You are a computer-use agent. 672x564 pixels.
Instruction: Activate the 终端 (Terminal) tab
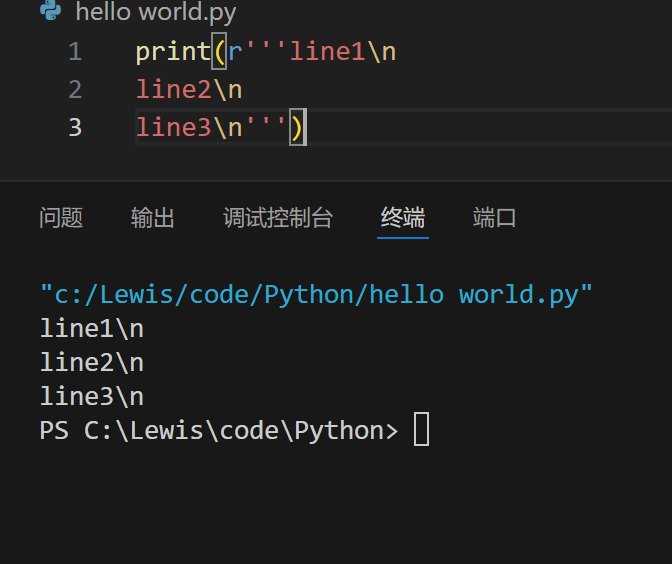click(x=403, y=218)
